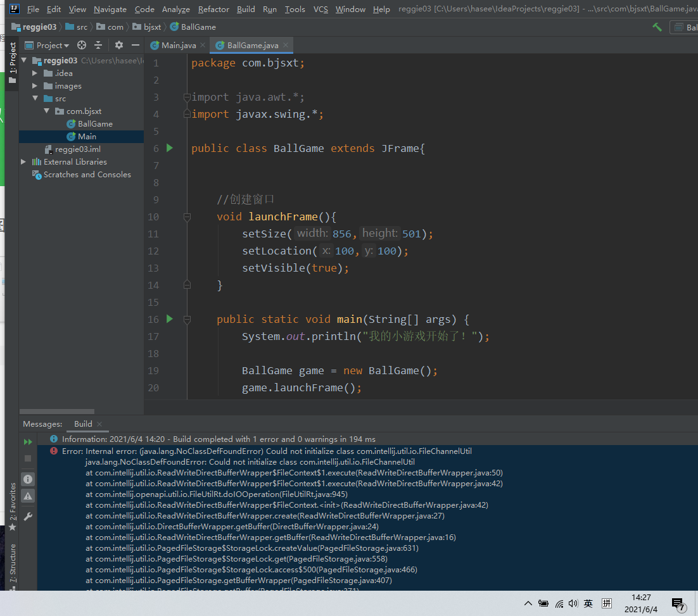The width and height of the screenshot is (698, 616).
Task: Open the File menu
Action: pos(33,9)
